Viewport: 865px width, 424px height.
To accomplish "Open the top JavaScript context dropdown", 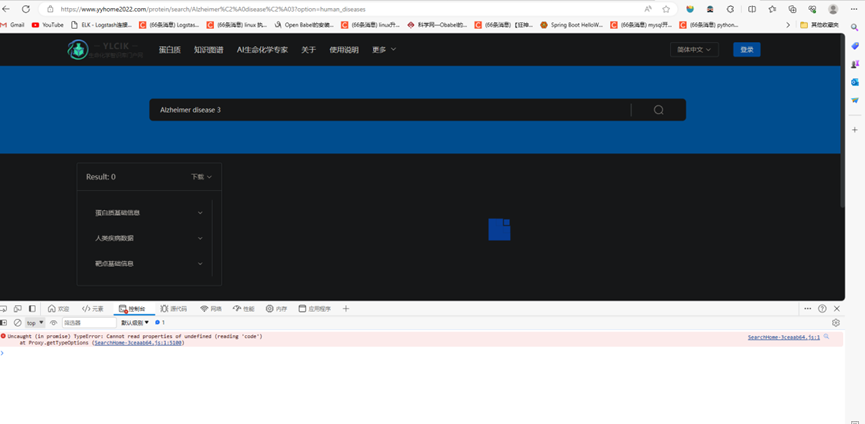I will (x=35, y=323).
